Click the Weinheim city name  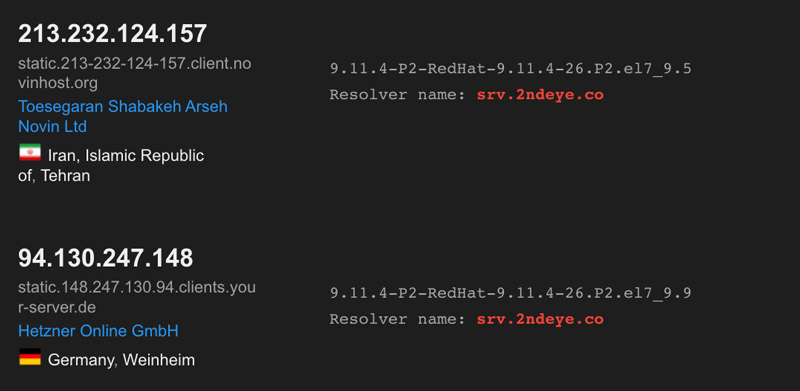click(x=159, y=360)
